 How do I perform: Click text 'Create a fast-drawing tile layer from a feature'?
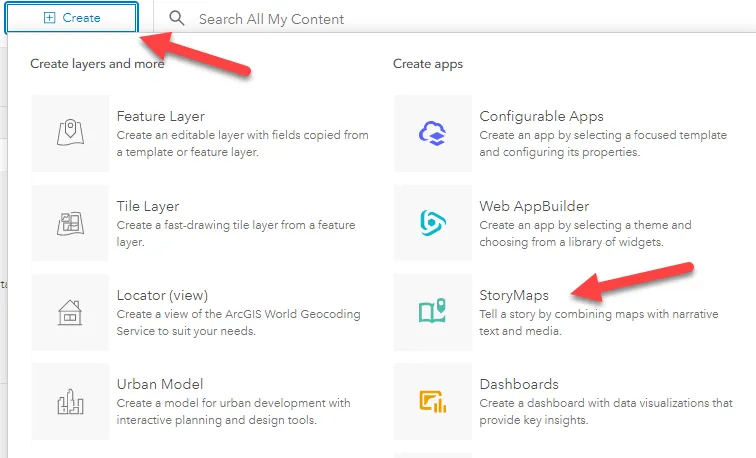coord(236,225)
